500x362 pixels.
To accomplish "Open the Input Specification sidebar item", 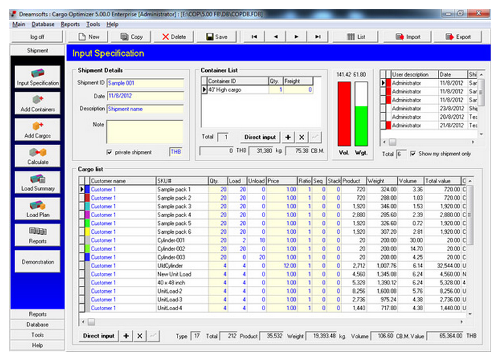I will tap(38, 77).
